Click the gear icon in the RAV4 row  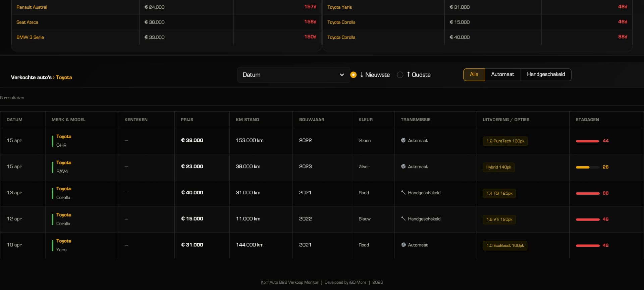pyautogui.click(x=403, y=166)
